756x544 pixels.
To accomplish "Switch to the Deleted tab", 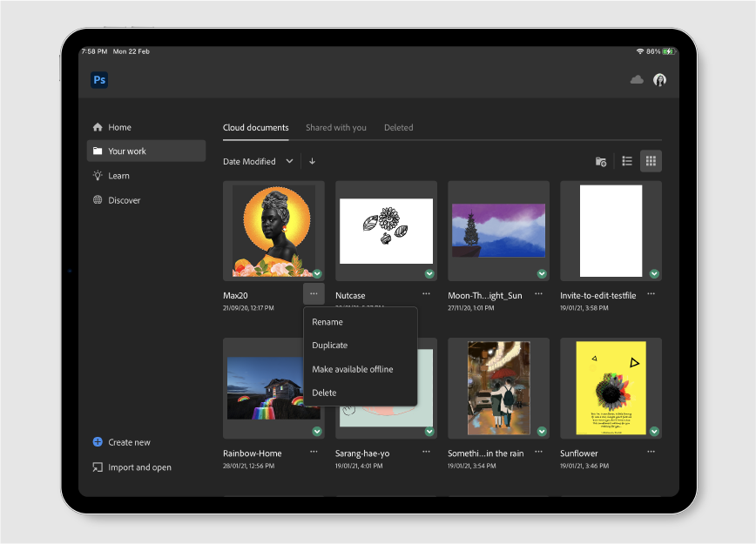I will coord(399,128).
